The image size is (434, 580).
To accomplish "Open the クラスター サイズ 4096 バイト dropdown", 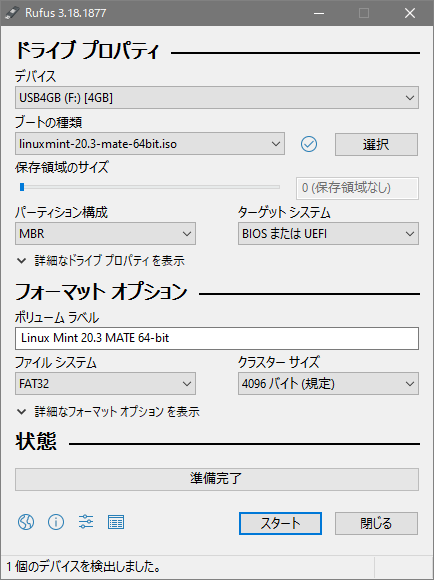I will point(328,384).
